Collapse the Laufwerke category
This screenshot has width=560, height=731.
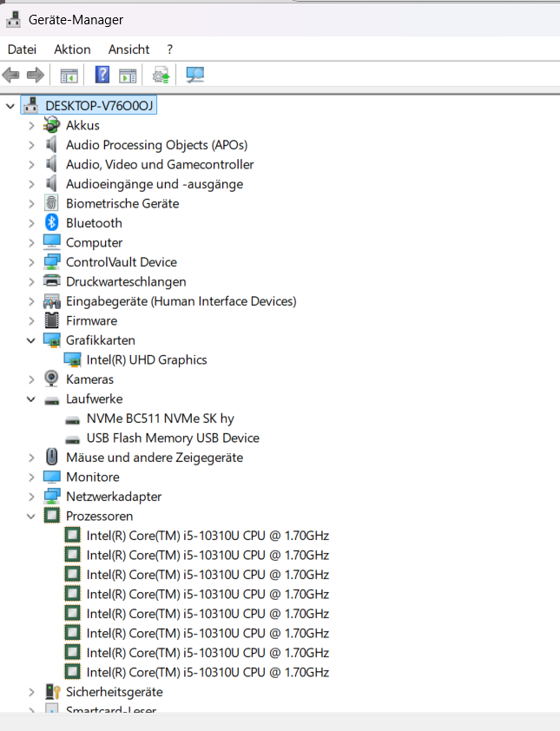[30, 399]
